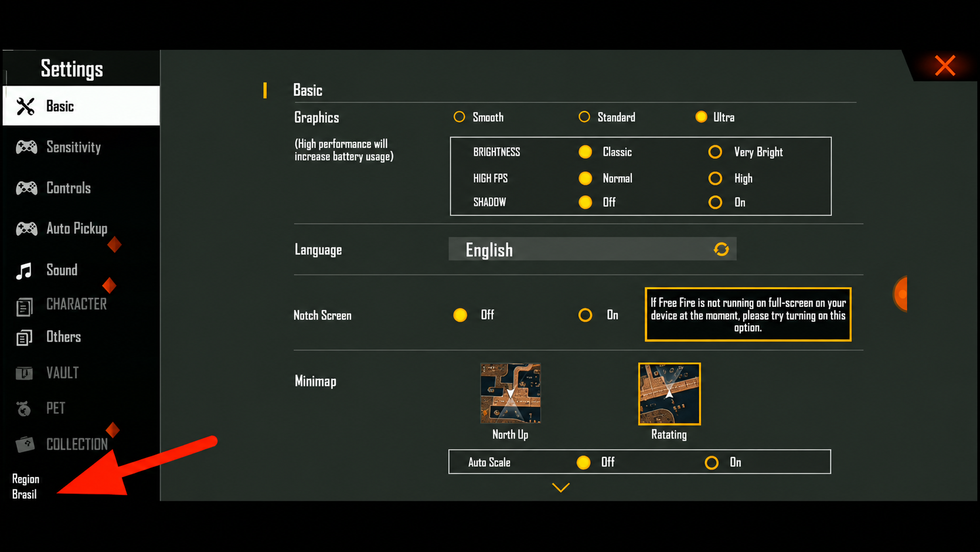Set brightness to Very Bright

tap(746, 152)
